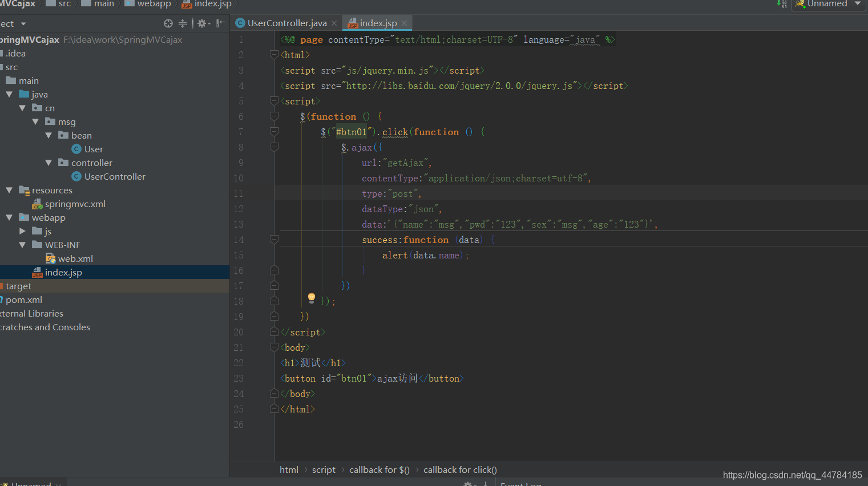Viewport: 868px width, 486px height.
Task: Select pom.xml in project tree
Action: pos(23,300)
